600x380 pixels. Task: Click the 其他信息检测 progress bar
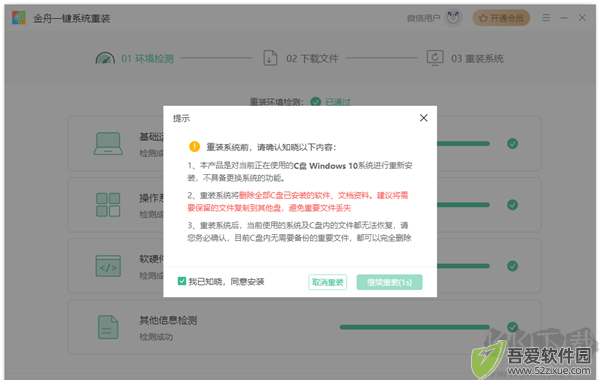415,327
